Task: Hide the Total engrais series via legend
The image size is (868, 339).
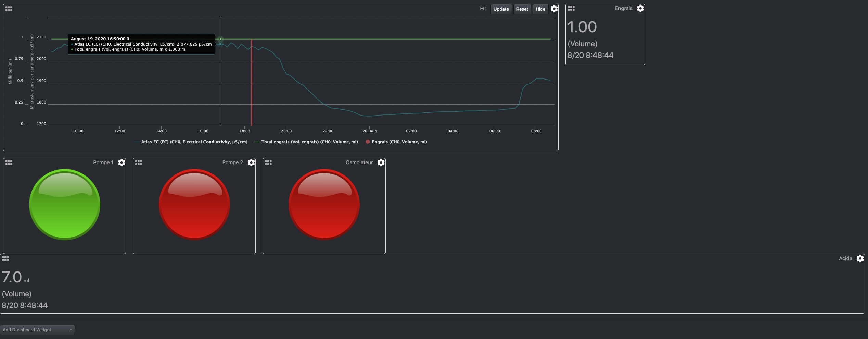Action: 309,142
